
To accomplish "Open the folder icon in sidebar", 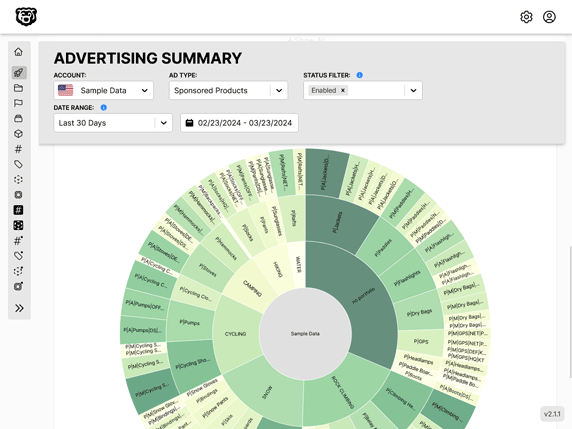I will tap(19, 88).
